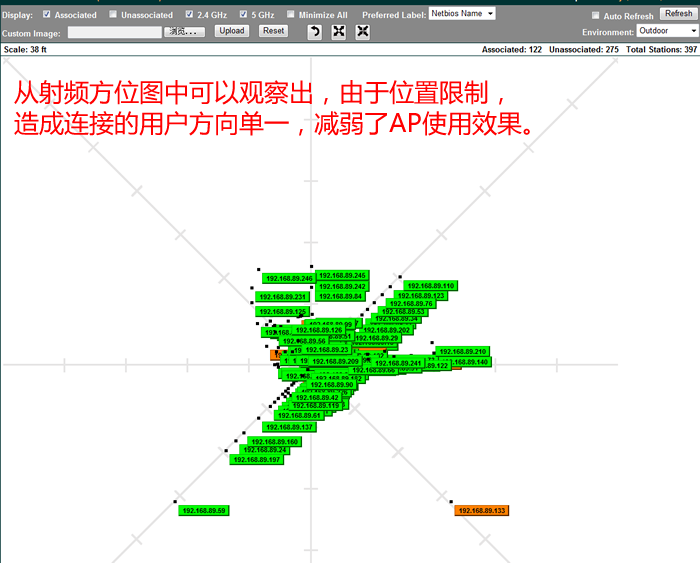
Task: Click the Refresh button
Action: 678,14
